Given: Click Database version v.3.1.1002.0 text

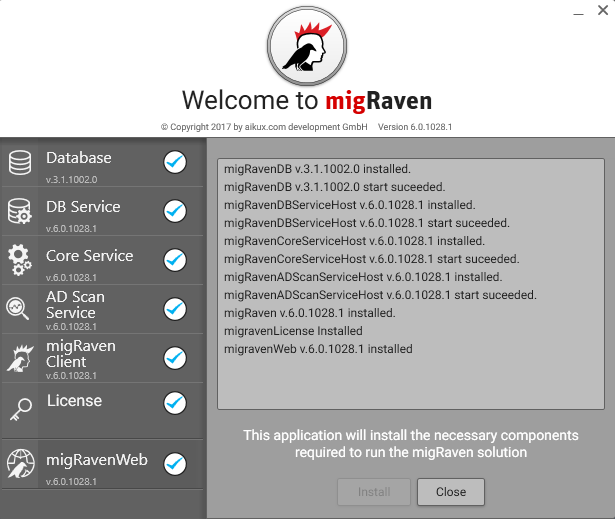Looking at the screenshot, I should tap(71, 180).
